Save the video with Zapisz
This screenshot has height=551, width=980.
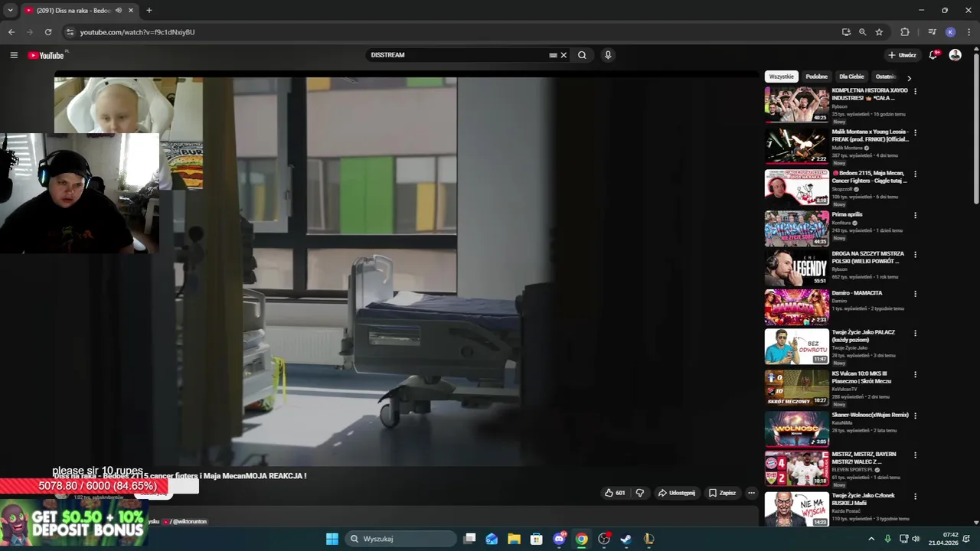pos(722,493)
